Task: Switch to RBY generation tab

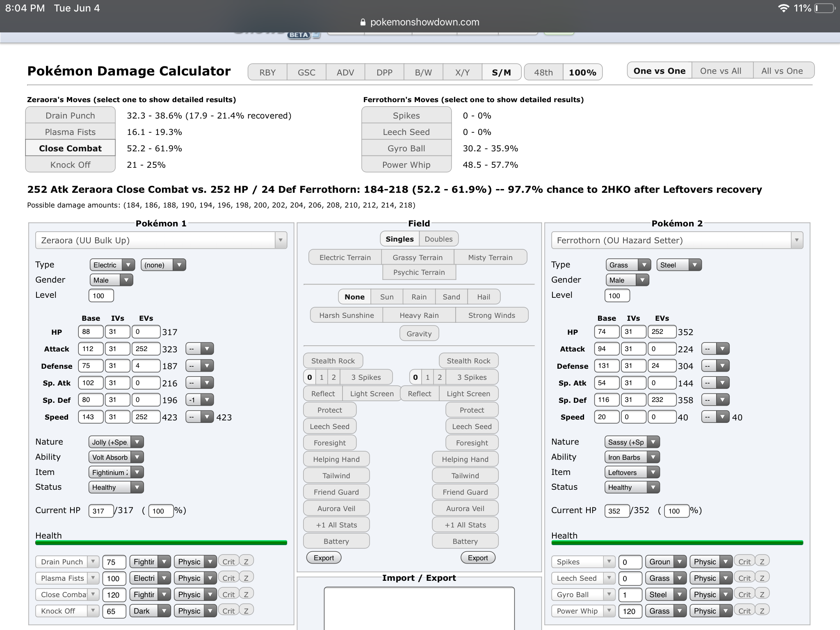Action: 267,72
